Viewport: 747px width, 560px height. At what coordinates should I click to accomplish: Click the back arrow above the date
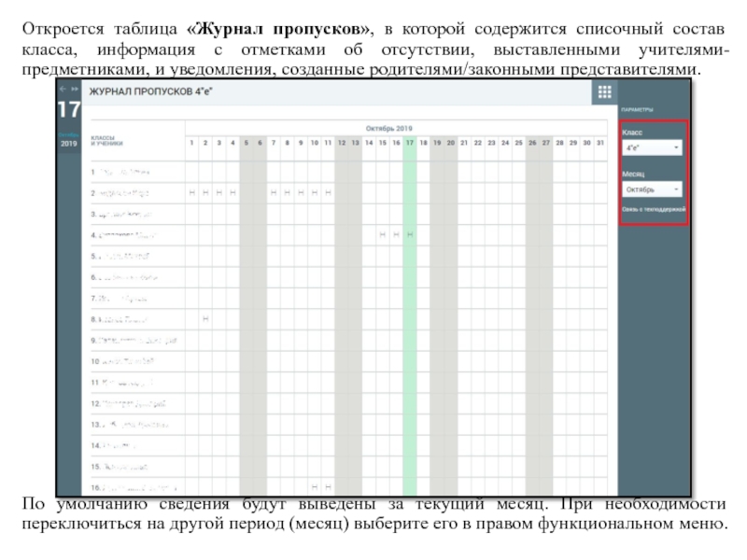[x=62, y=89]
